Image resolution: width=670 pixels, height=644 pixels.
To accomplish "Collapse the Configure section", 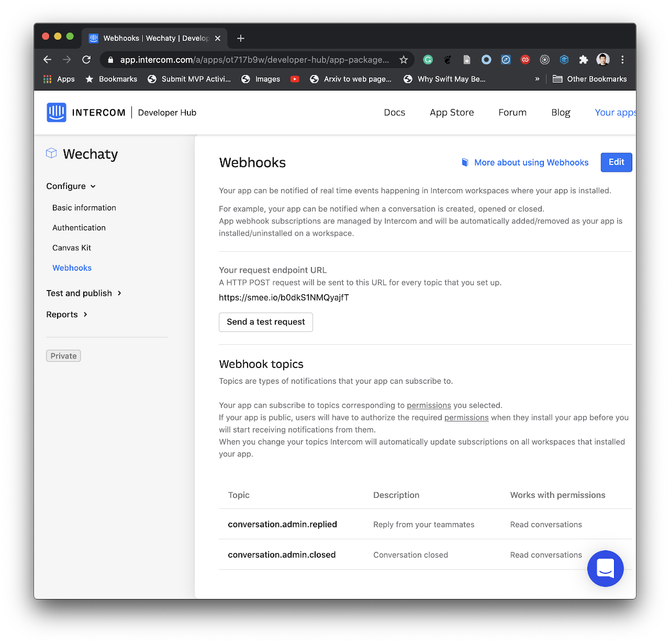I will click(71, 186).
